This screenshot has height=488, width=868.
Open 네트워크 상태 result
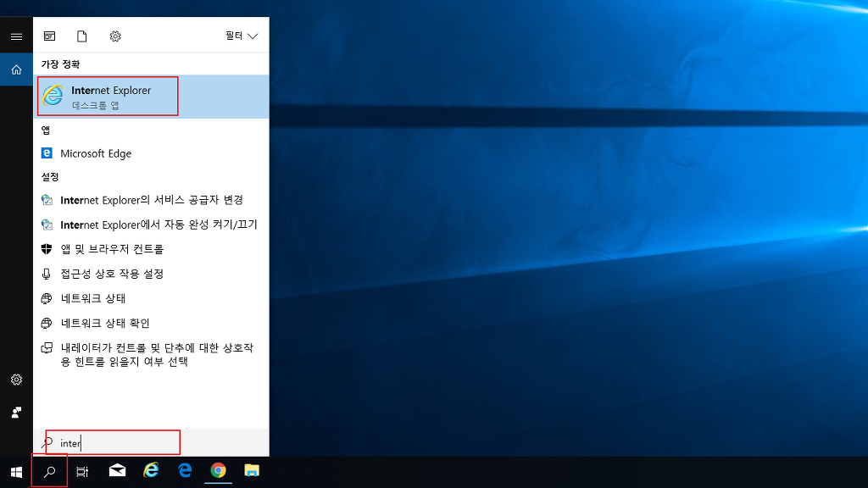(151, 299)
